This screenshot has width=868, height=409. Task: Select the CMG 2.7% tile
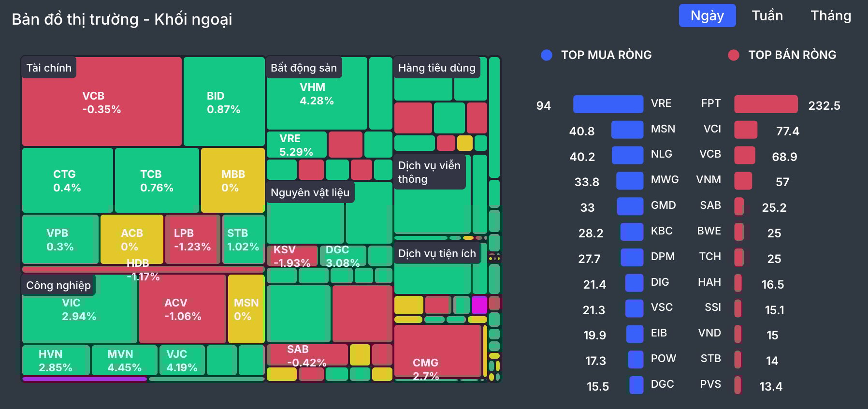pyautogui.click(x=437, y=351)
